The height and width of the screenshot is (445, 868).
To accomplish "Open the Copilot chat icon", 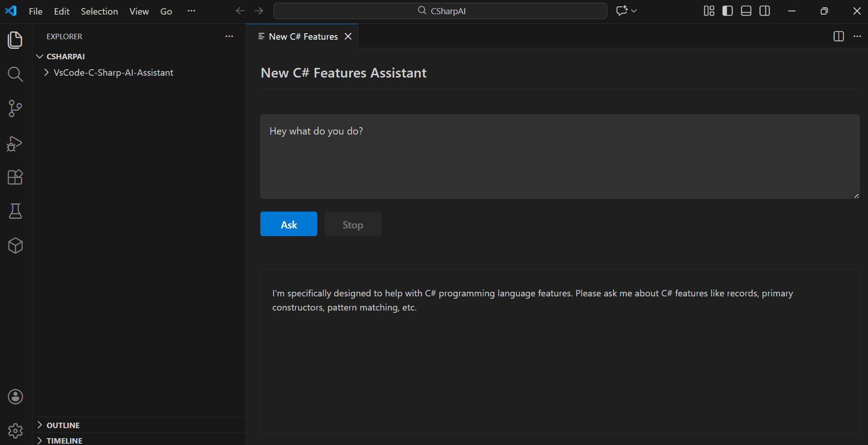I will coord(621,11).
